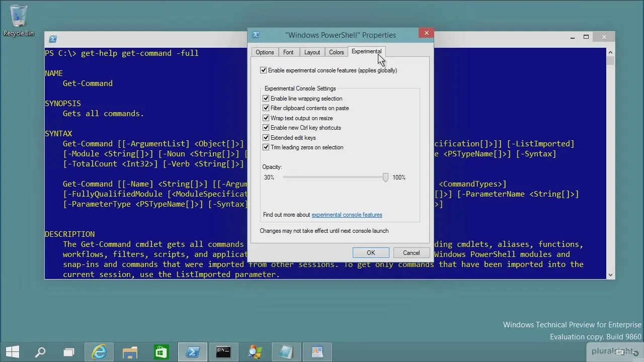Viewport: 644px width, 362px height.
Task: Click the Windows Start button
Action: (x=13, y=352)
